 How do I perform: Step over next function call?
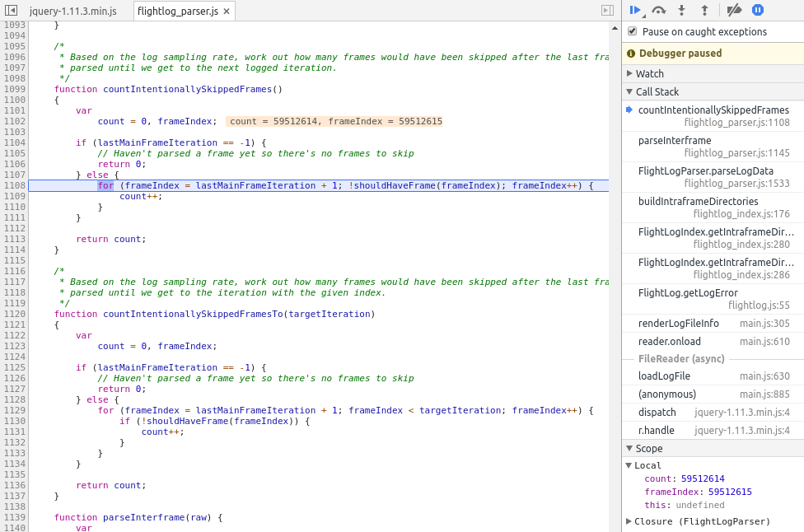(658, 10)
